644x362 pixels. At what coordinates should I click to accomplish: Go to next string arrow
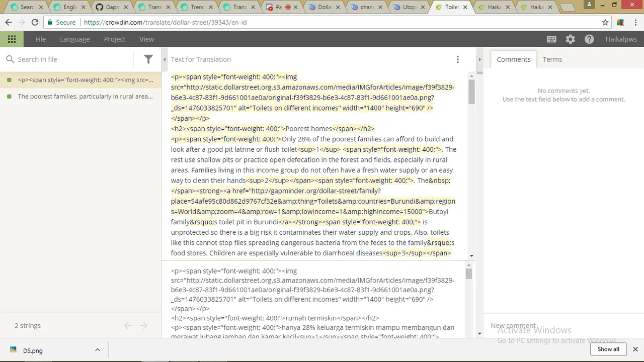144,326
